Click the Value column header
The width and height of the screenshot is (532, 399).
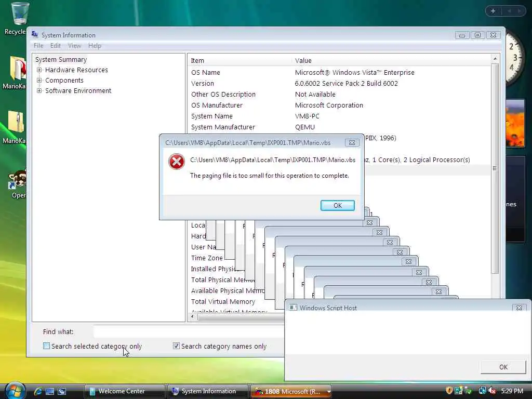391,60
